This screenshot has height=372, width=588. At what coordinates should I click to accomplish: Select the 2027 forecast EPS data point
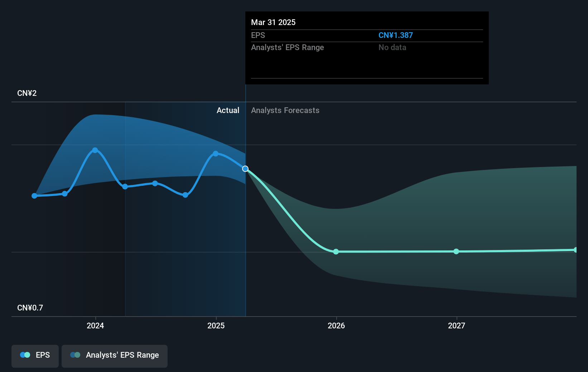pos(456,251)
